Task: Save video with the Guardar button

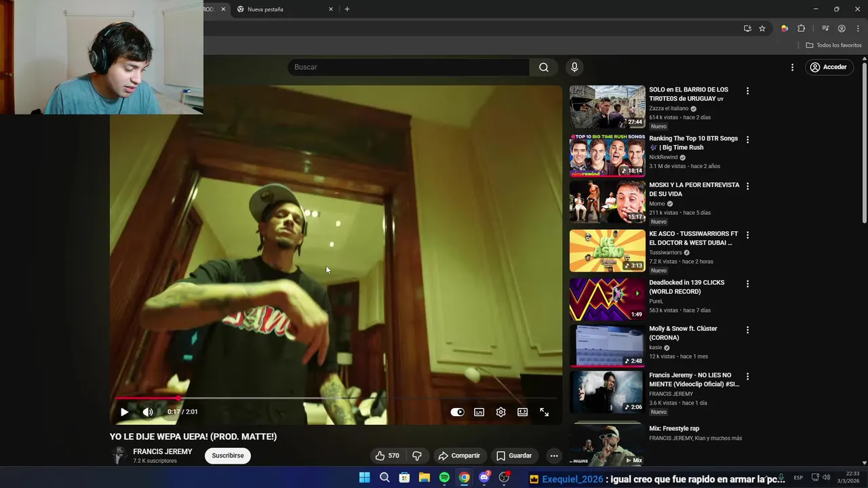Action: pyautogui.click(x=514, y=455)
